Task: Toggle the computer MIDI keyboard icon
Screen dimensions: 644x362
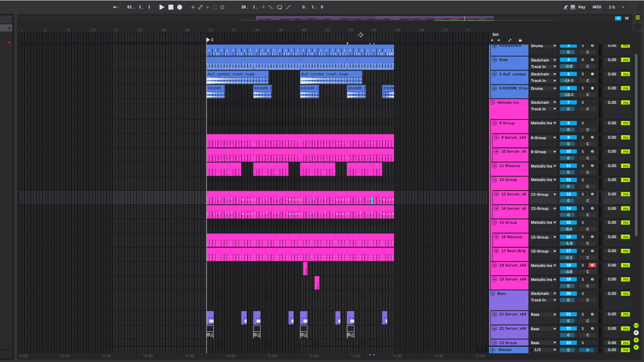Action: pos(573,7)
